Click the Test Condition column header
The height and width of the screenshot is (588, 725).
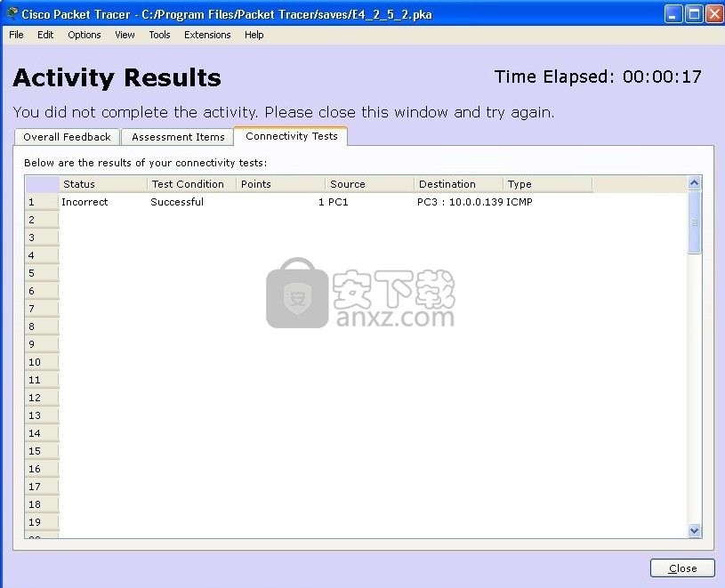pyautogui.click(x=192, y=184)
